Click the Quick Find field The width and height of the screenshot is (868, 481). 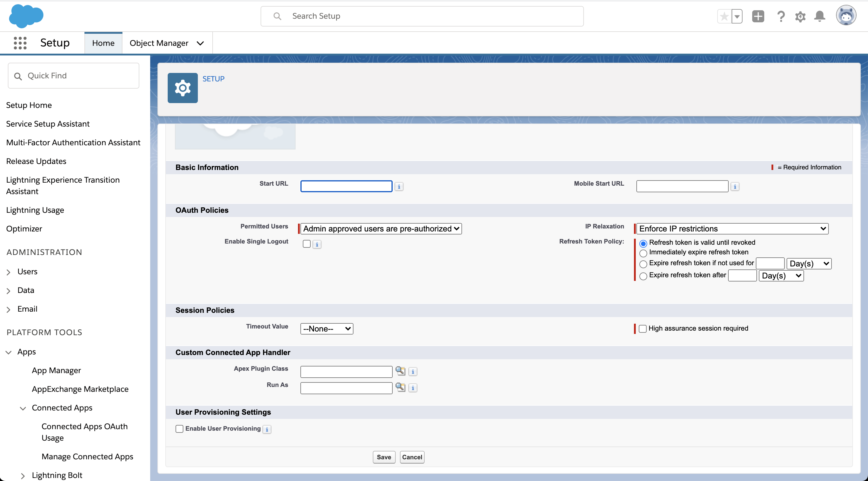[x=74, y=76]
